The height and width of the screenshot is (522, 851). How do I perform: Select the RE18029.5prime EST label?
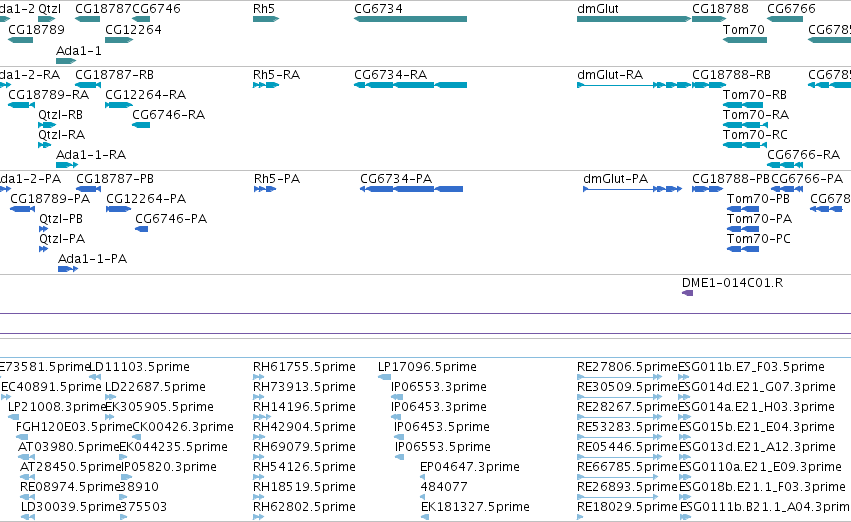coord(627,507)
